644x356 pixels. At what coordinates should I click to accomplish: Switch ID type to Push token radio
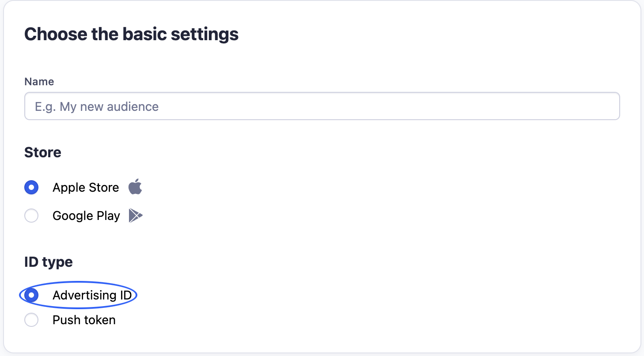coord(31,320)
